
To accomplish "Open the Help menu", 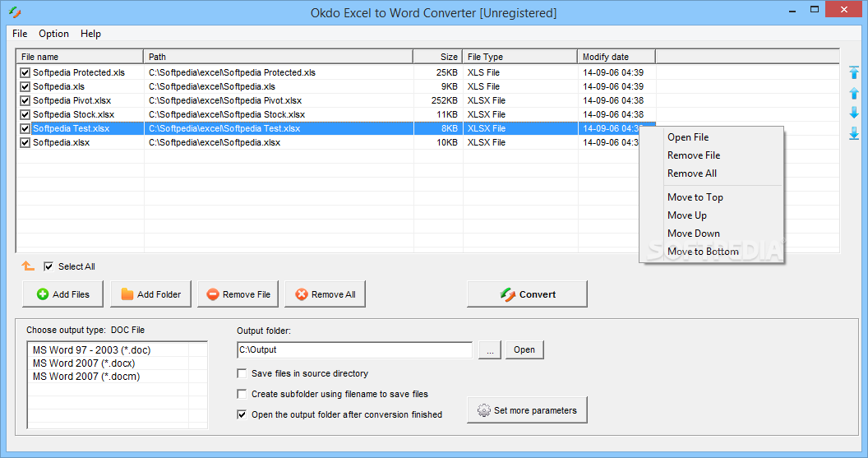I will point(90,34).
